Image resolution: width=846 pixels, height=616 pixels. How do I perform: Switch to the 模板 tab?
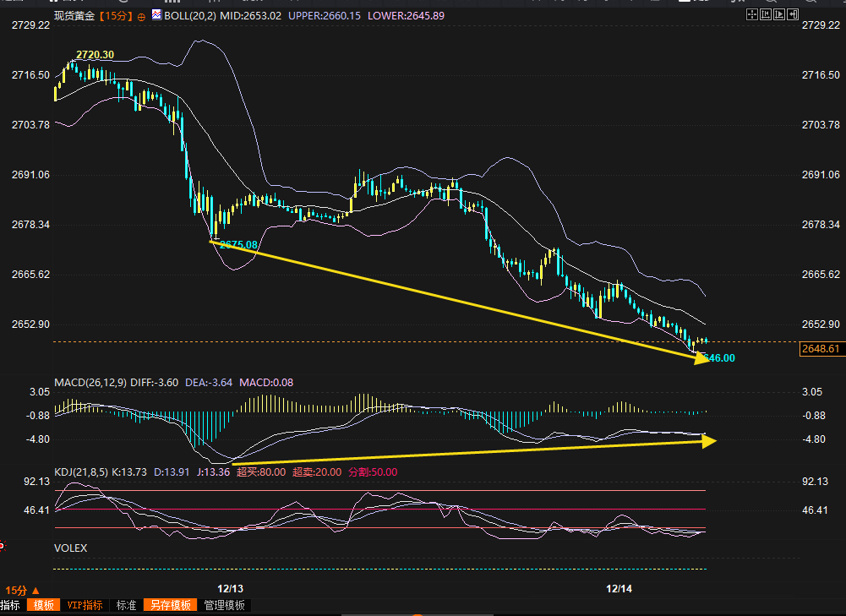tap(43, 605)
